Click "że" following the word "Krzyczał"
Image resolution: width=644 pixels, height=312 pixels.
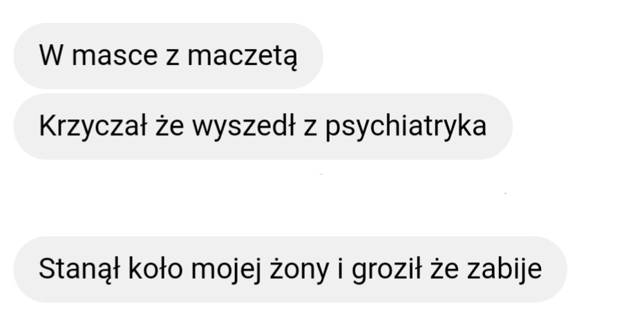169,126
